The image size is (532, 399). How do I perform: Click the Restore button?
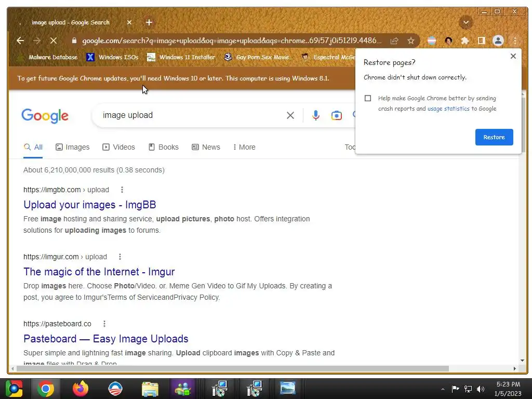pos(494,137)
